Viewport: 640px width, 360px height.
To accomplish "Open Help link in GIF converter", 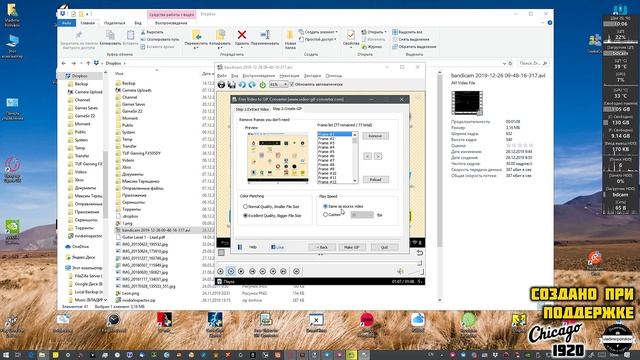I will pos(253,247).
